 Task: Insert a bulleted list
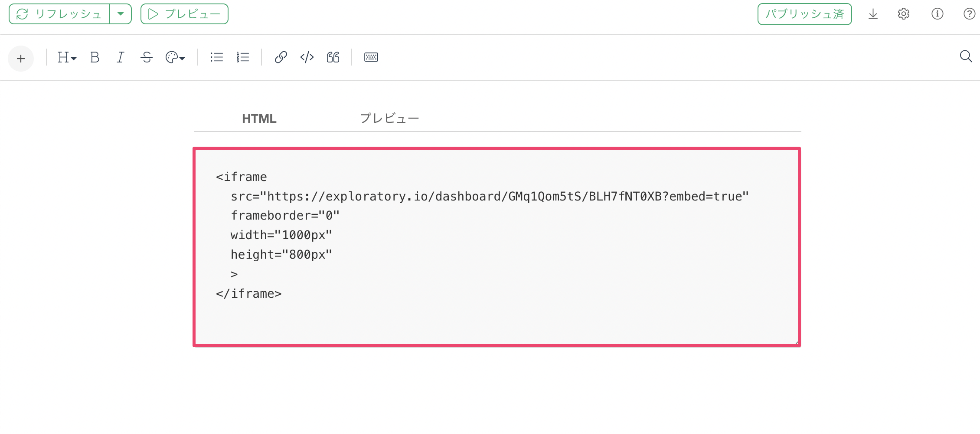pyautogui.click(x=217, y=57)
